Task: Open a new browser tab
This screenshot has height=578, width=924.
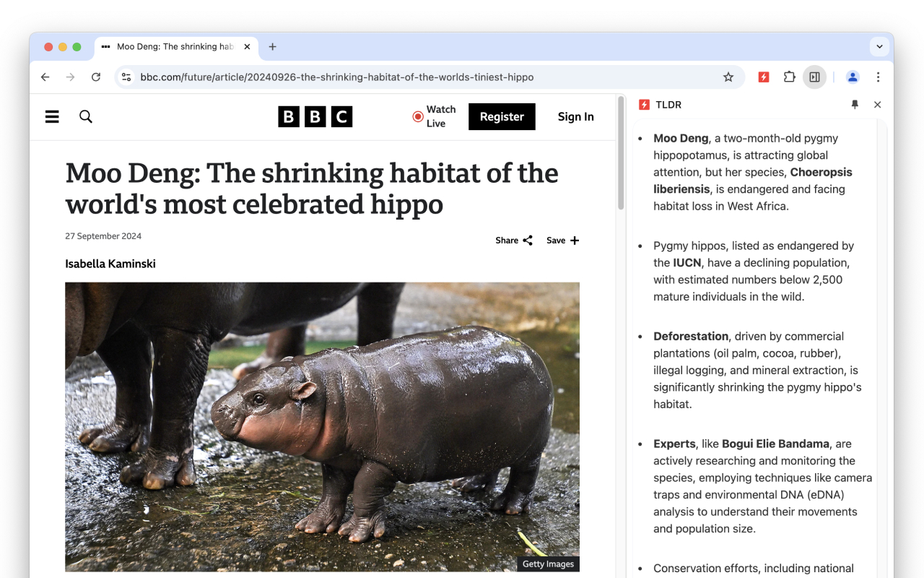Action: pyautogui.click(x=272, y=46)
